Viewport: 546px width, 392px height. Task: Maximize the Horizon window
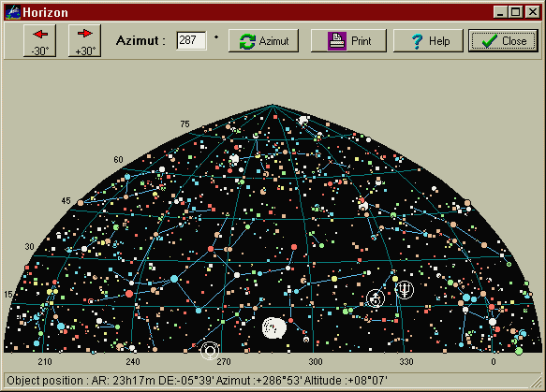[516, 12]
